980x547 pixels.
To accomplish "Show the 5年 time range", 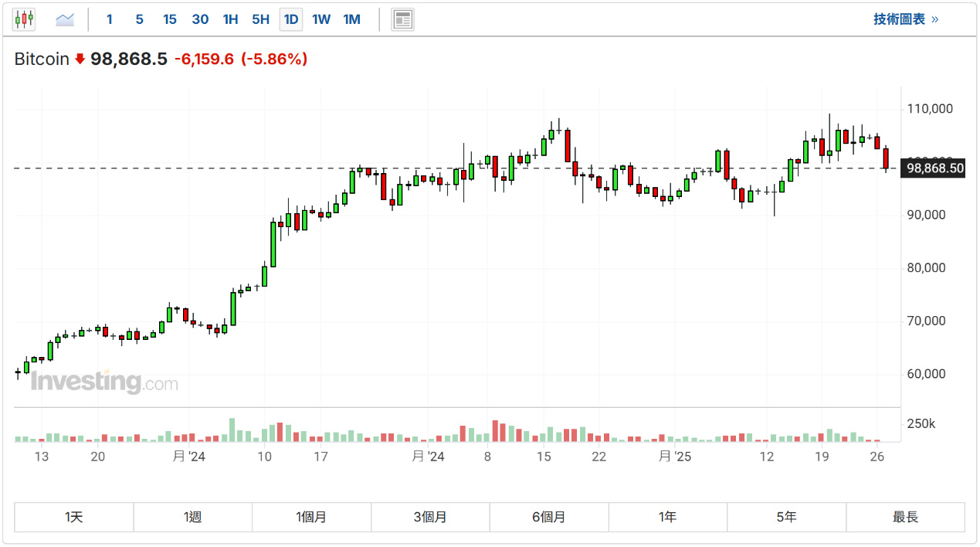I will 786,517.
